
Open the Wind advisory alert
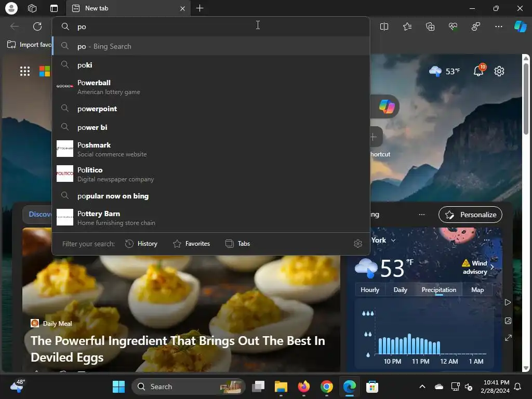[x=478, y=267]
